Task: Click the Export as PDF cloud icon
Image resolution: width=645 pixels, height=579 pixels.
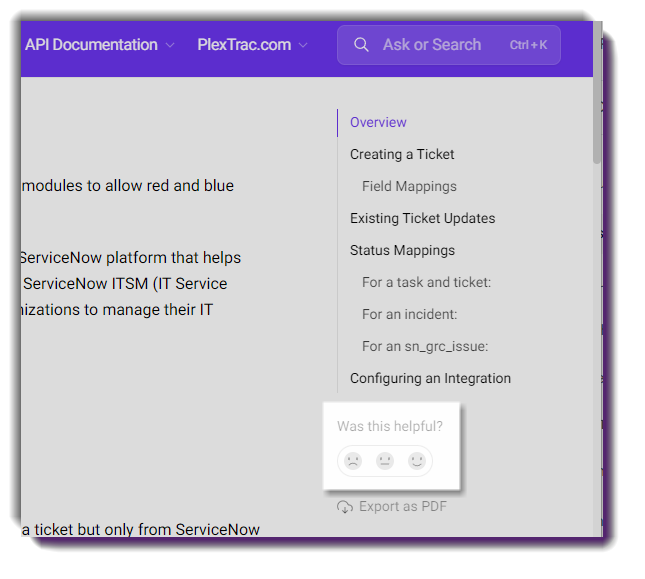Action: (x=345, y=507)
